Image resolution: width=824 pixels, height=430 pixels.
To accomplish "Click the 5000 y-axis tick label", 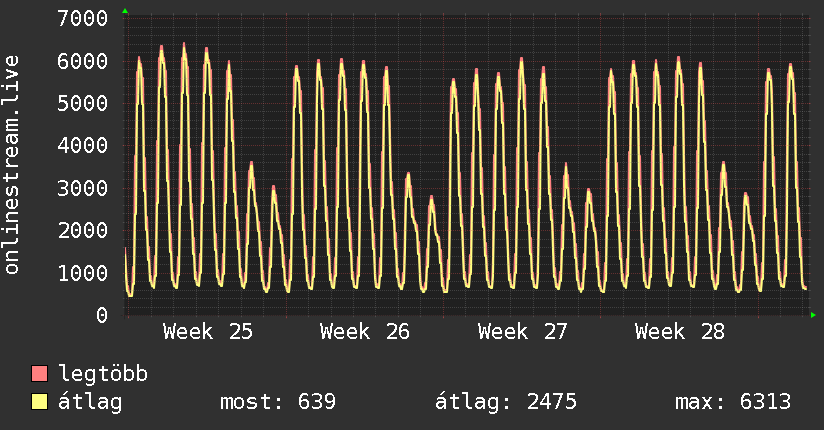I will pyautogui.click(x=83, y=103).
